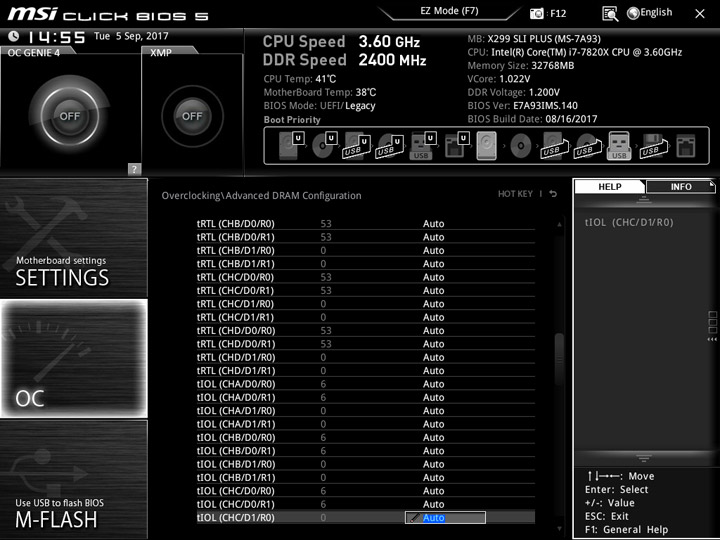Open the question mark help for OC Genie
Image resolution: width=720 pixels, height=540 pixels.
pos(134,169)
